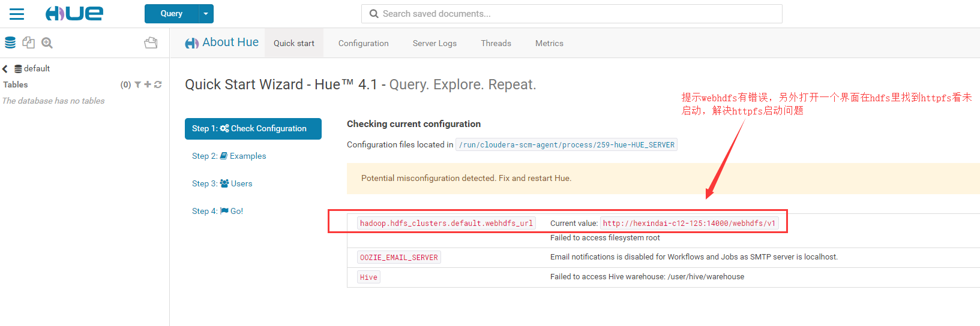Click the magnifier search icon in sidebar
Image resolution: width=980 pixels, height=326 pixels.
pyautogui.click(x=47, y=43)
